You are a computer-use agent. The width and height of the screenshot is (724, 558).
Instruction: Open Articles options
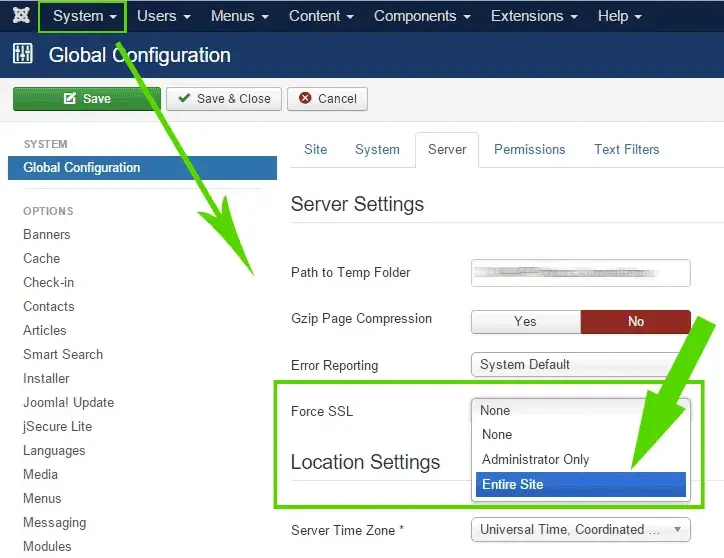pos(45,331)
